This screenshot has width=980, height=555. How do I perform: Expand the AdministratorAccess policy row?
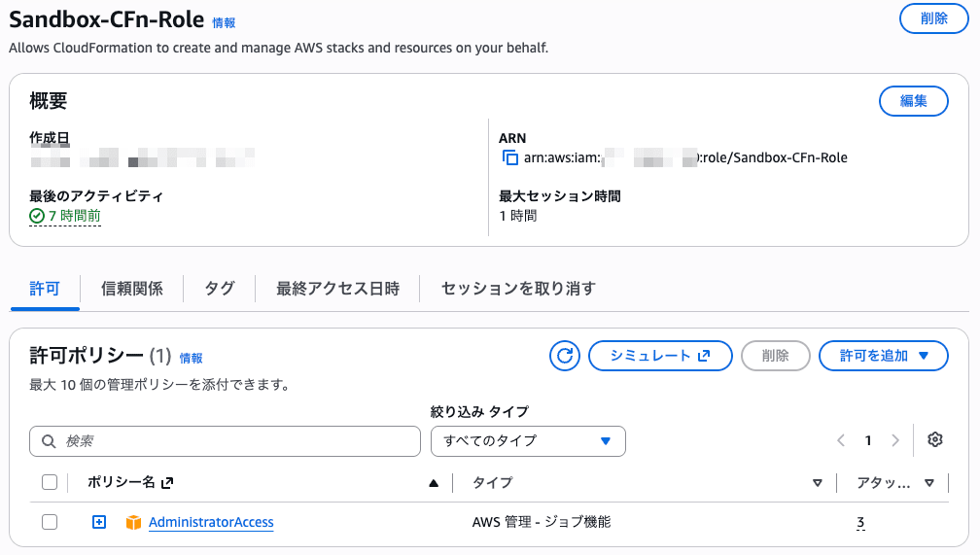tap(99, 522)
